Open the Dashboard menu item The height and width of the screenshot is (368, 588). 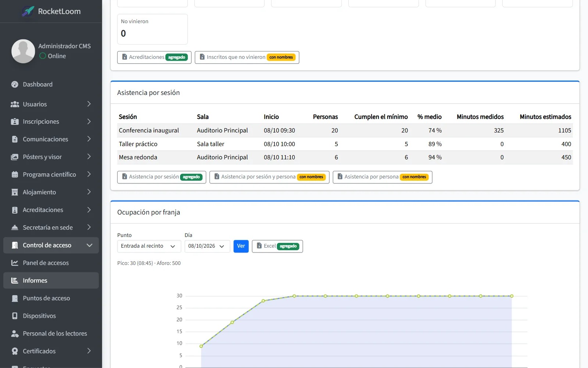(51, 84)
